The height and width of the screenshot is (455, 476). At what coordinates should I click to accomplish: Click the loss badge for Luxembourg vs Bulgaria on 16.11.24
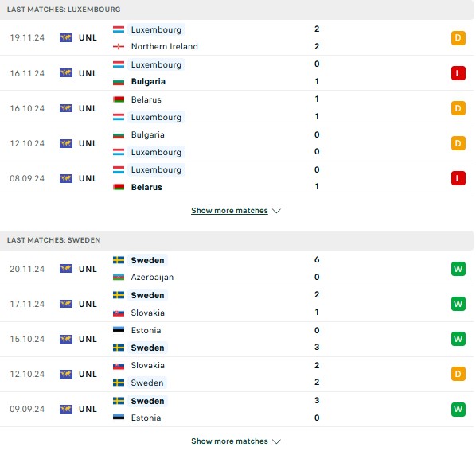458,73
